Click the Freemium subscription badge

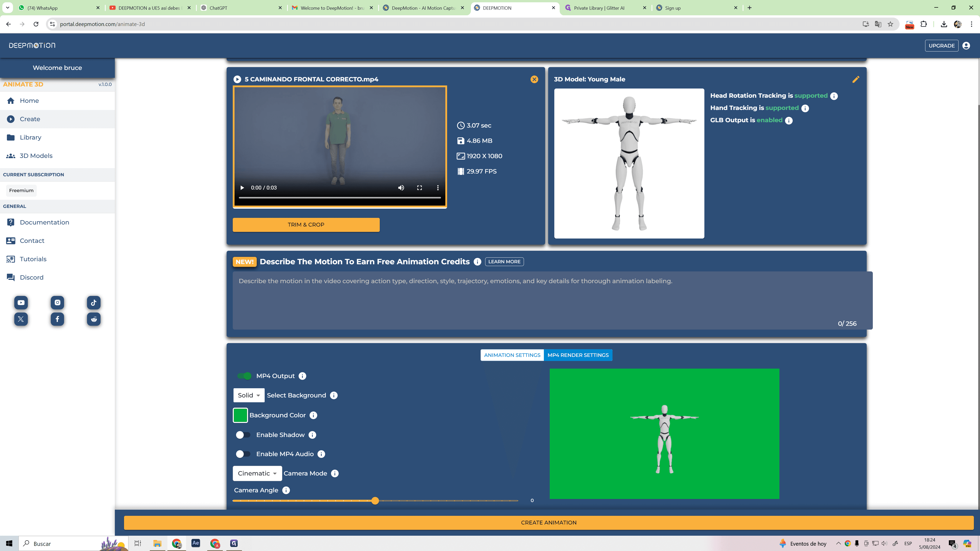point(21,191)
